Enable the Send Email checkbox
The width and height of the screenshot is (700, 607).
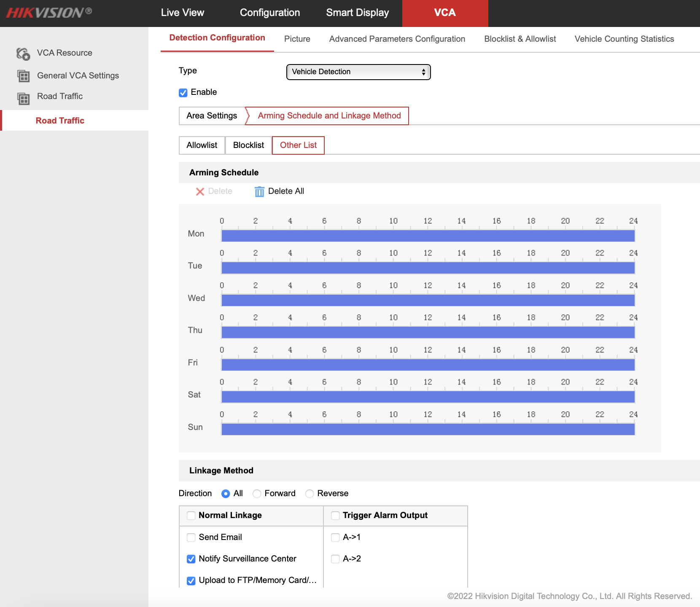point(191,537)
